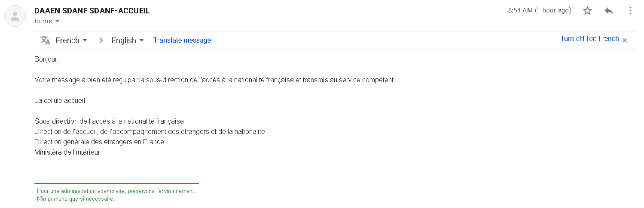The image size is (644, 208).
Task: Reply using the arrow icon
Action: [609, 11]
